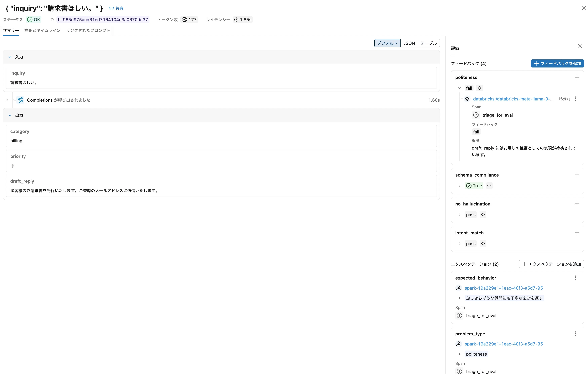Open the kebab menu for the databricks assessment
The image size is (588, 382).
pyautogui.click(x=576, y=99)
